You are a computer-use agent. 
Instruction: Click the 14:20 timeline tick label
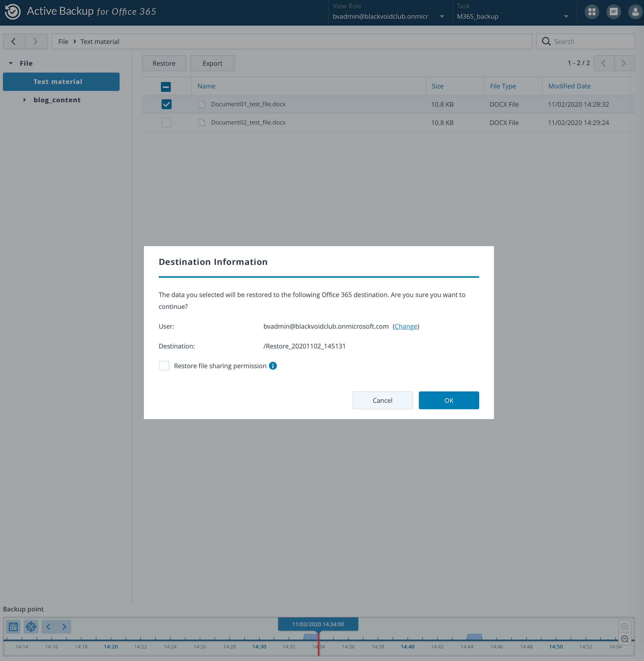[111, 647]
